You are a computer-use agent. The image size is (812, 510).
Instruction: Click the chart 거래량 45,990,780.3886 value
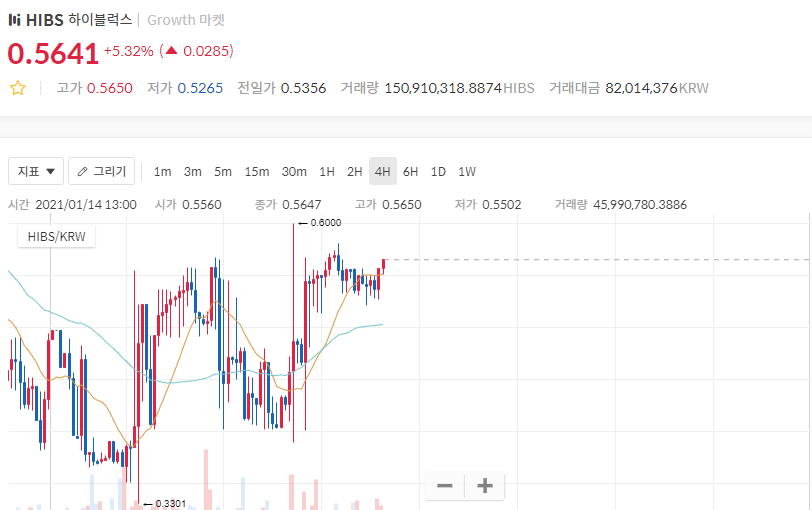pyautogui.click(x=640, y=205)
